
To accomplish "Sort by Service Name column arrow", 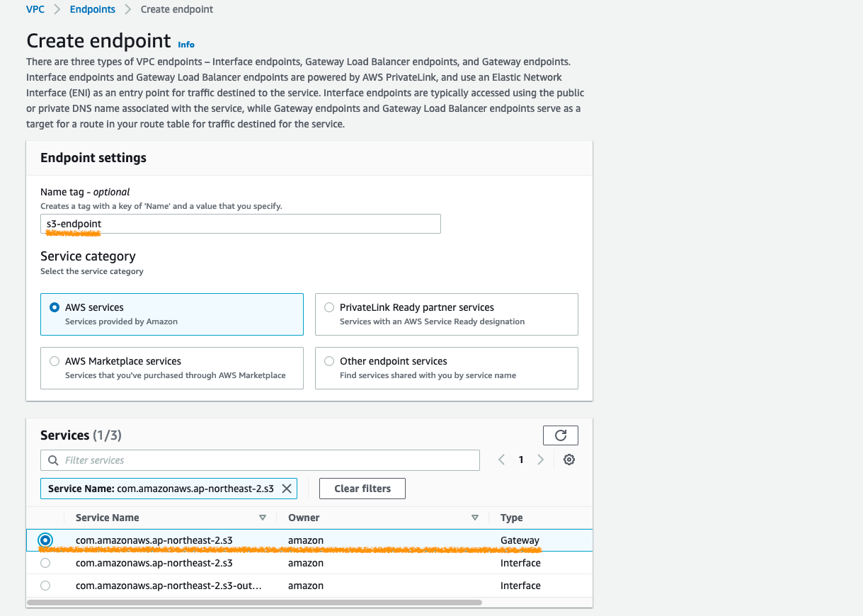I will (263, 518).
